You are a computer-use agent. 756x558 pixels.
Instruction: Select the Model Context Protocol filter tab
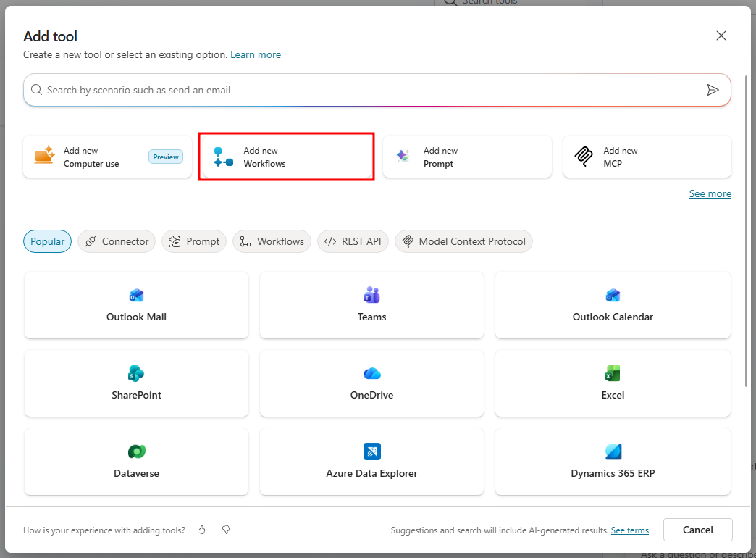point(464,241)
